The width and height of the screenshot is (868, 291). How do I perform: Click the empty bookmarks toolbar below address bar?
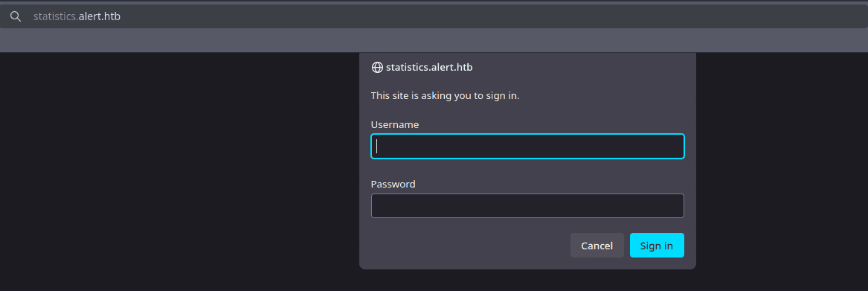point(434,40)
